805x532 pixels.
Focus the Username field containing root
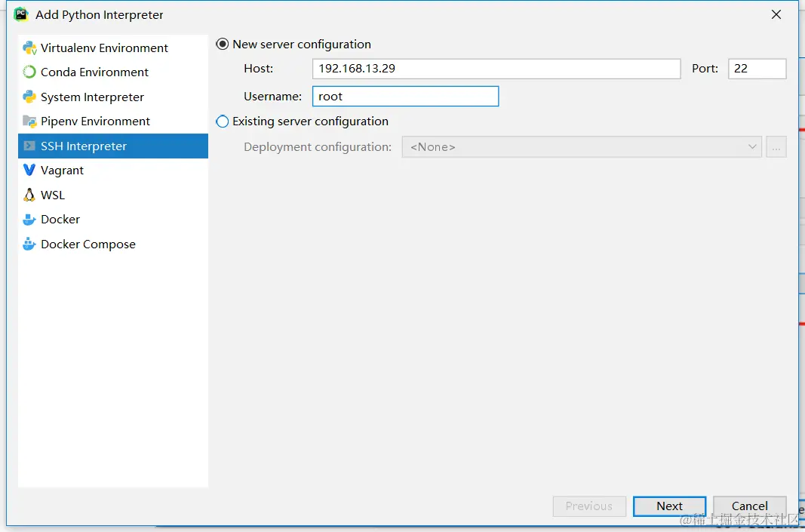pos(406,96)
